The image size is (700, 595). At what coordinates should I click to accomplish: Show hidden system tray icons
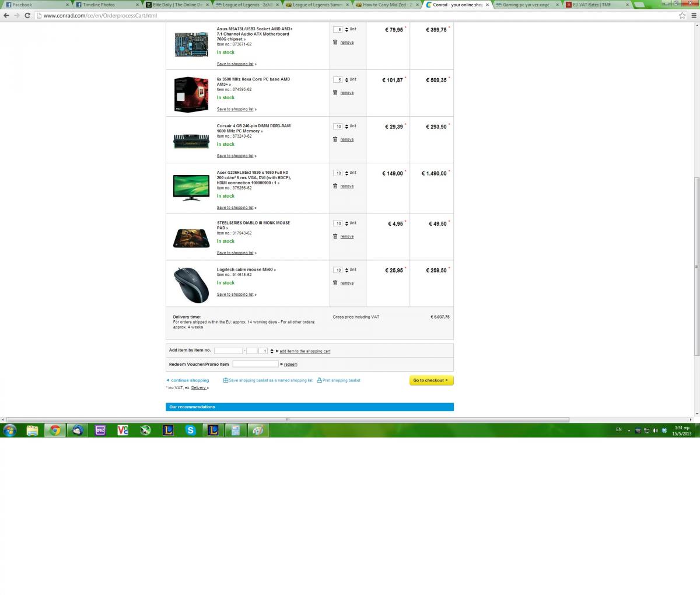pos(629,430)
